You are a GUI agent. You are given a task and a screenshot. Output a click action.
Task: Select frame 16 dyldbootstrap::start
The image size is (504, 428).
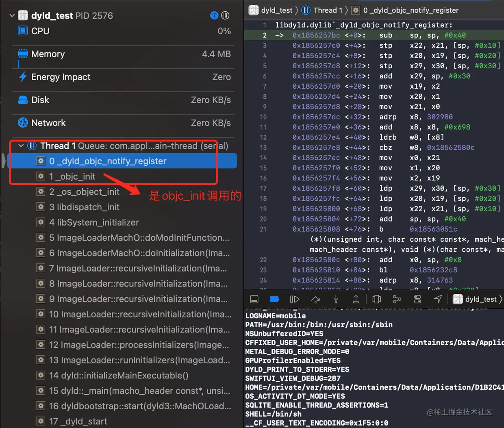click(122, 406)
